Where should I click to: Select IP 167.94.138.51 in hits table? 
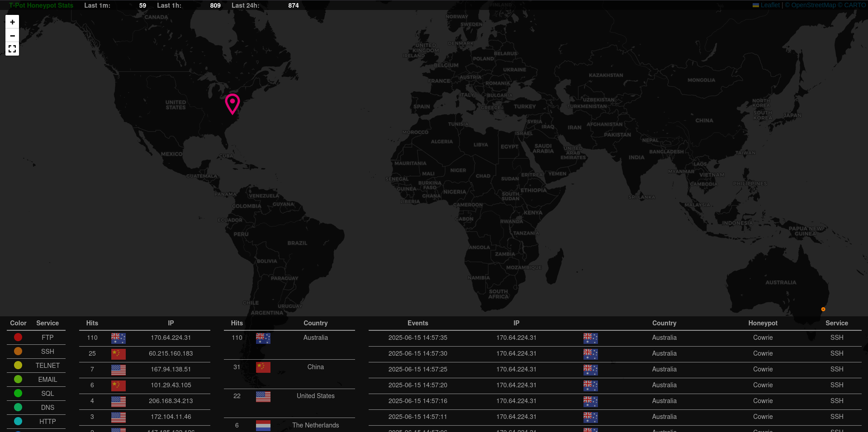[x=171, y=369]
